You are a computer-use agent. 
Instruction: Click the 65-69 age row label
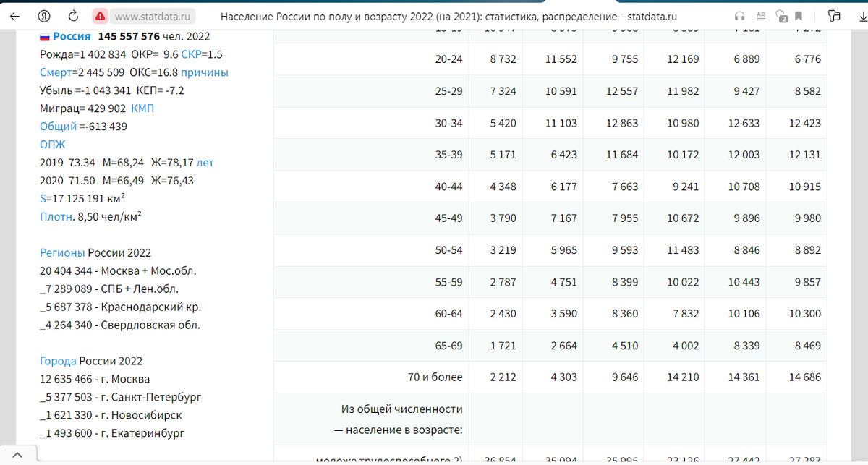tap(448, 346)
